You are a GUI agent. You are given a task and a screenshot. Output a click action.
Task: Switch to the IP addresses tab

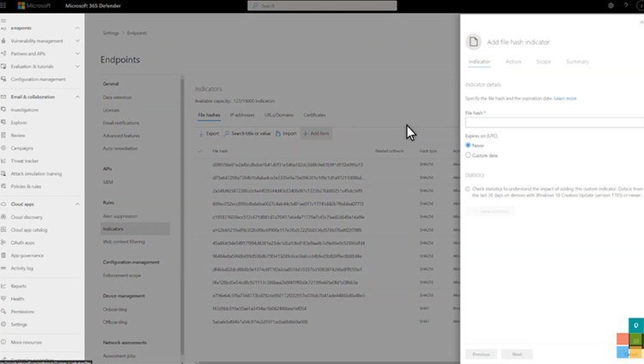[x=242, y=115]
